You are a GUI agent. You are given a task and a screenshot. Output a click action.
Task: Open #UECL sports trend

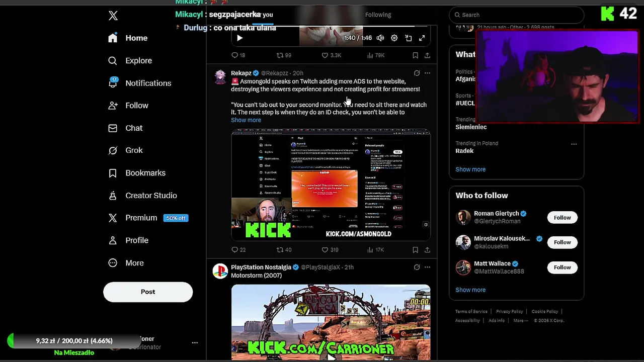pyautogui.click(x=465, y=103)
